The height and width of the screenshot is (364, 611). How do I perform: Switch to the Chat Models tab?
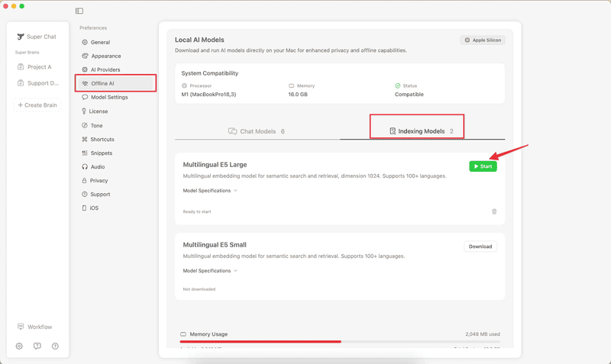click(257, 131)
